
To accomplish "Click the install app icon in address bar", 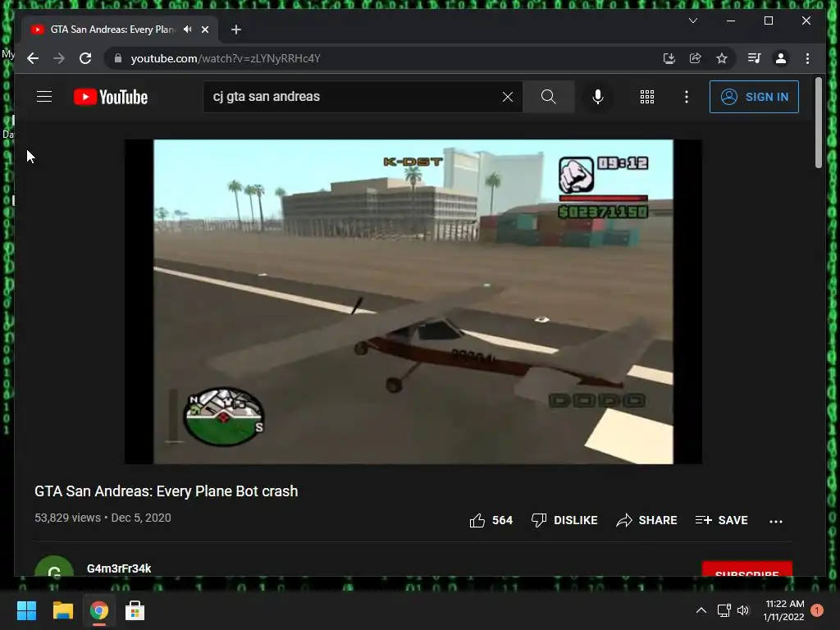I will [x=669, y=58].
